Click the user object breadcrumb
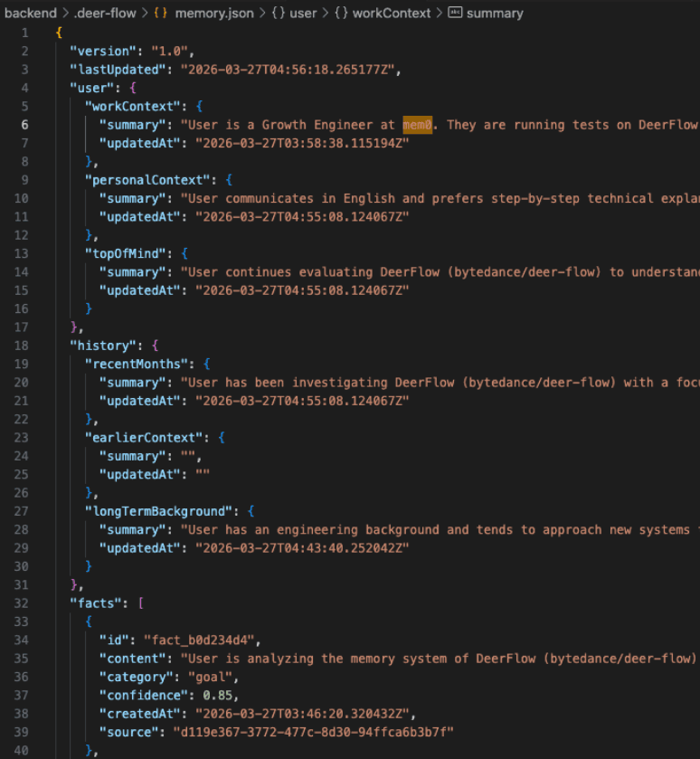 (303, 13)
